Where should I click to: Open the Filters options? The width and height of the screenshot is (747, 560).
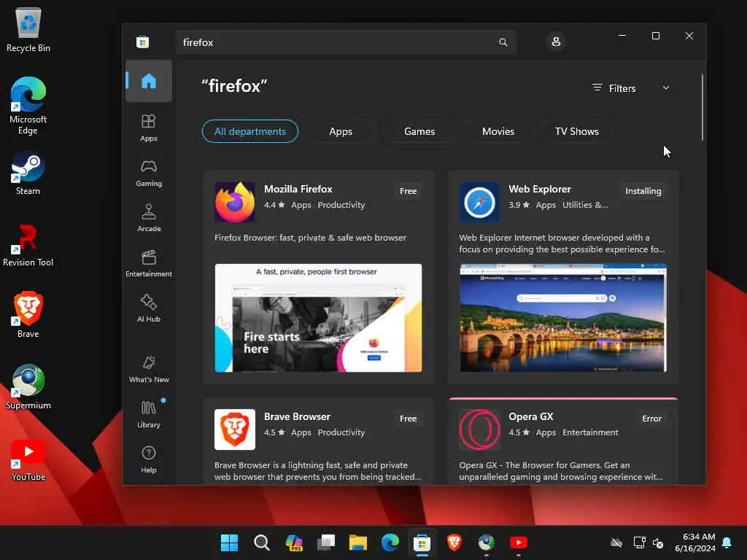614,88
